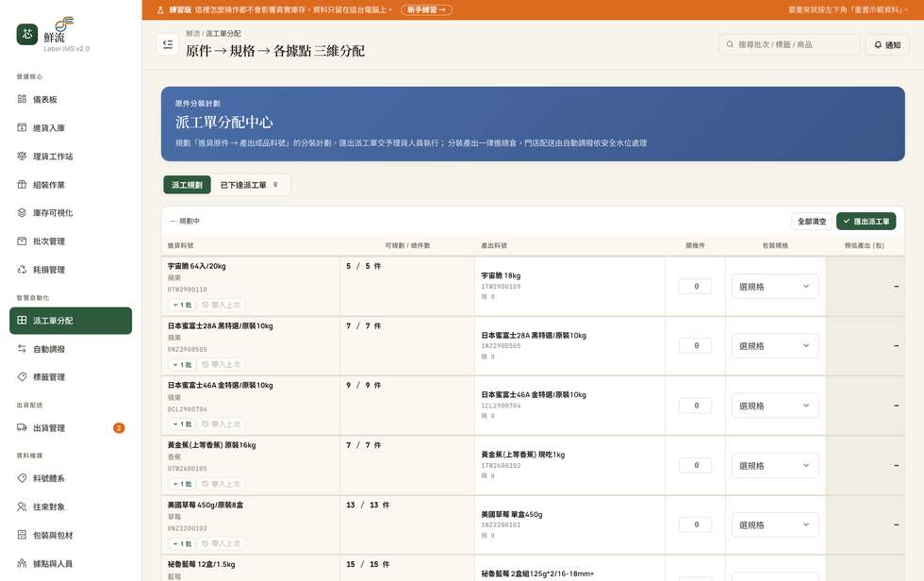Open the 選規格 dropdown for 日本蜜富士28A row

[x=775, y=346]
